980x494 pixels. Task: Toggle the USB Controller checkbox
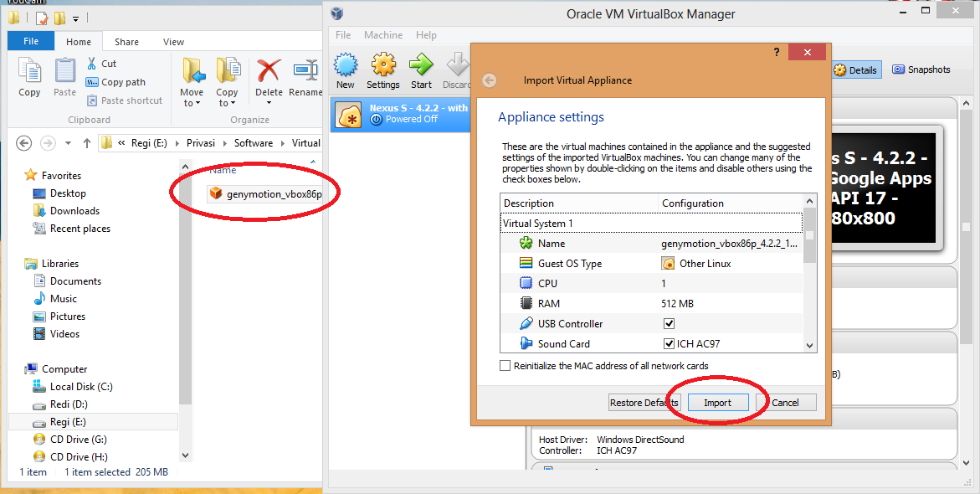point(669,323)
